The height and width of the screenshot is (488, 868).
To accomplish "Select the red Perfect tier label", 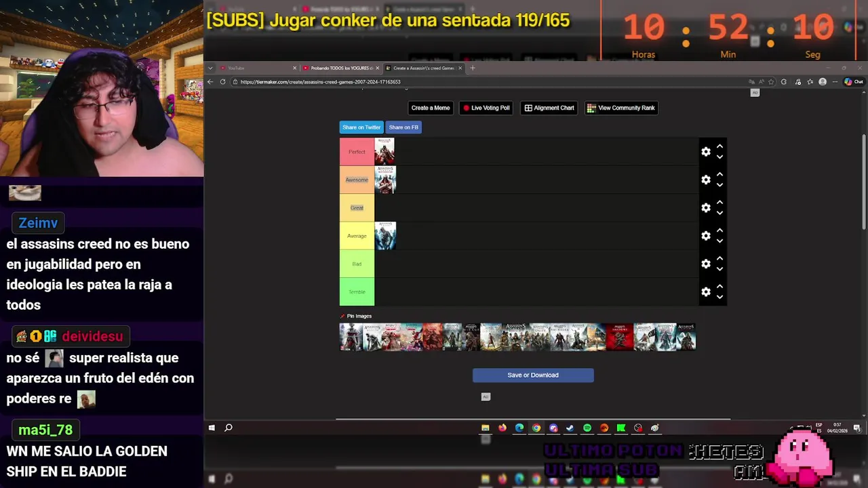I will click(357, 152).
